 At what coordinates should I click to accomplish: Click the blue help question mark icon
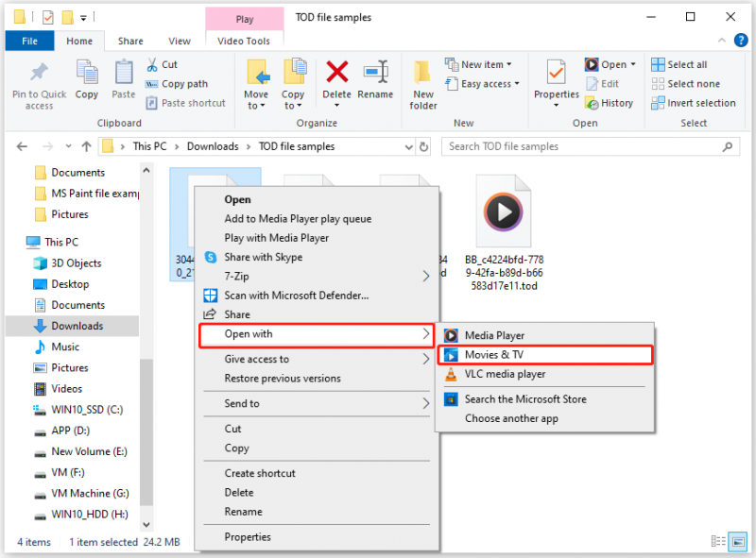pos(741,41)
